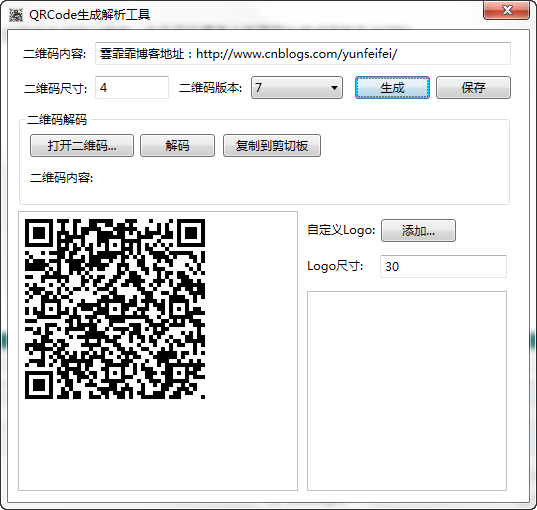This screenshot has height=510, width=537.
Task: Open the 二维码版本 dropdown showing 7
Action: (x=297, y=88)
